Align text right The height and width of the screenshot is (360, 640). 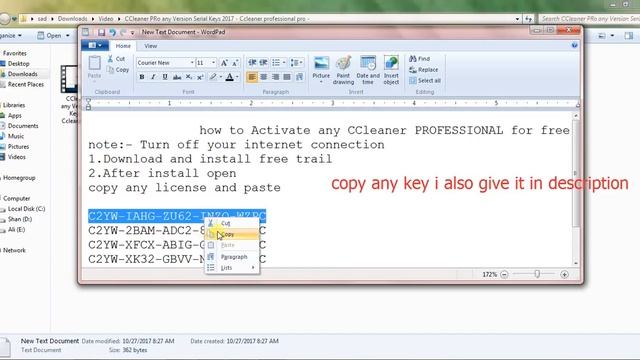point(276,77)
